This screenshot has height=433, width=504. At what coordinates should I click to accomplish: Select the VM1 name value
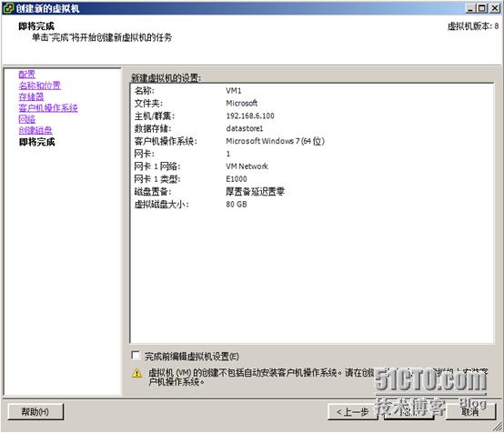click(x=234, y=91)
